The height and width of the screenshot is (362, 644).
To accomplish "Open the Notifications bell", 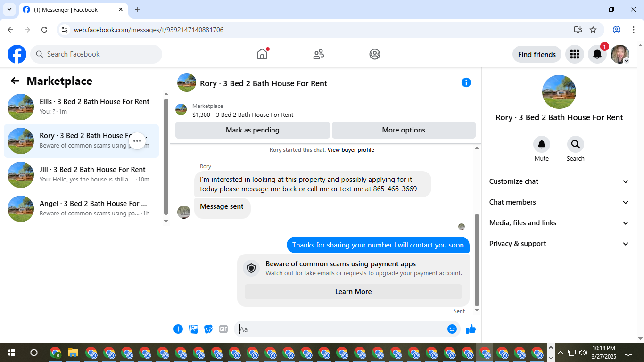I will tap(597, 54).
